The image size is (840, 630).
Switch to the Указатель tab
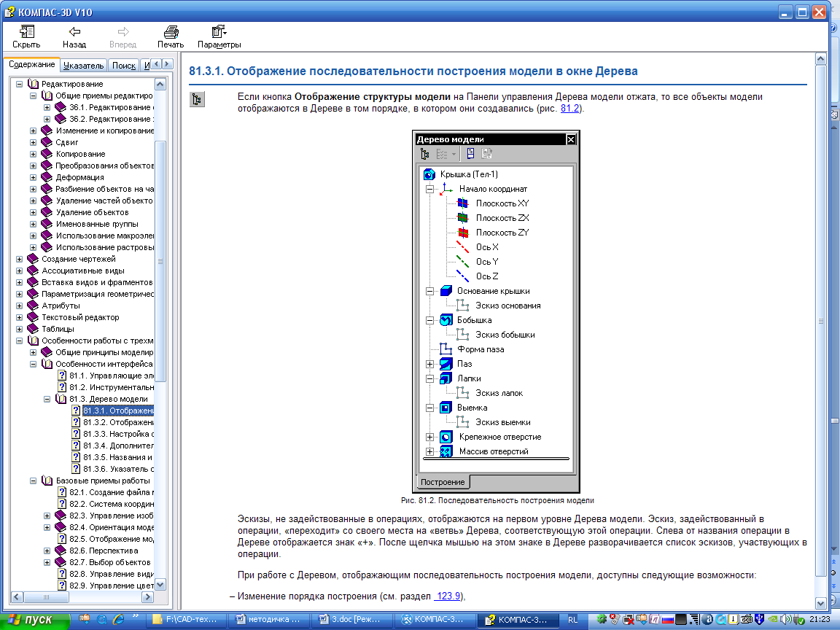(83, 66)
